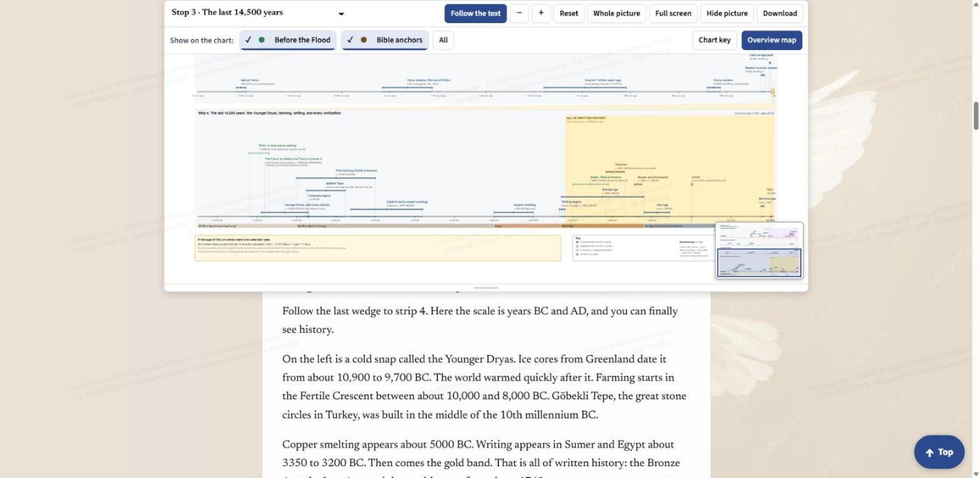The height and width of the screenshot is (478, 980).
Task: Click the "Show on the chart:" label
Action: 202,40
